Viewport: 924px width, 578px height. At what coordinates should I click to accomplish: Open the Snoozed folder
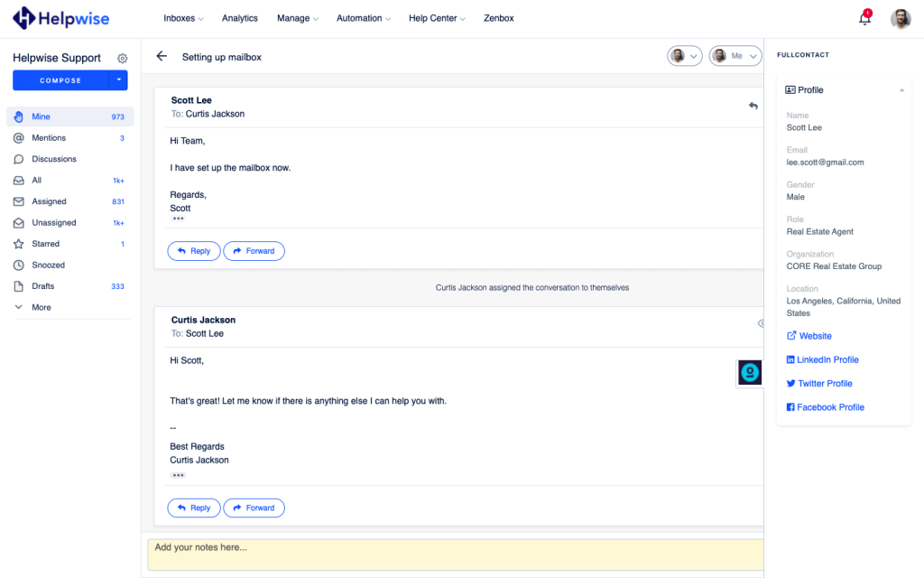click(x=48, y=266)
